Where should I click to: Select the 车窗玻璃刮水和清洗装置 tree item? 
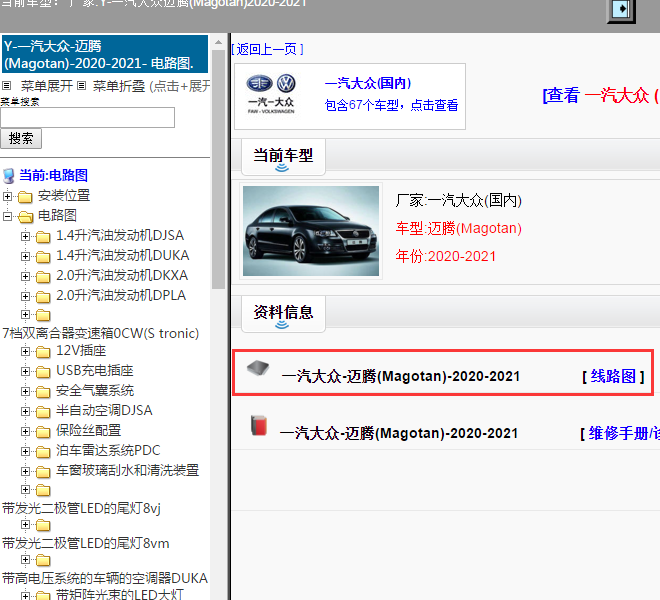[x=128, y=470]
